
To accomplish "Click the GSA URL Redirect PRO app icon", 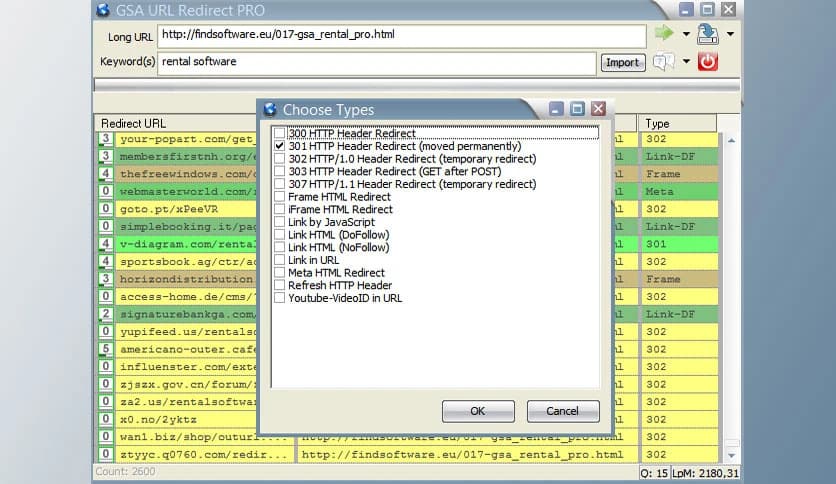I will tap(103, 10).
